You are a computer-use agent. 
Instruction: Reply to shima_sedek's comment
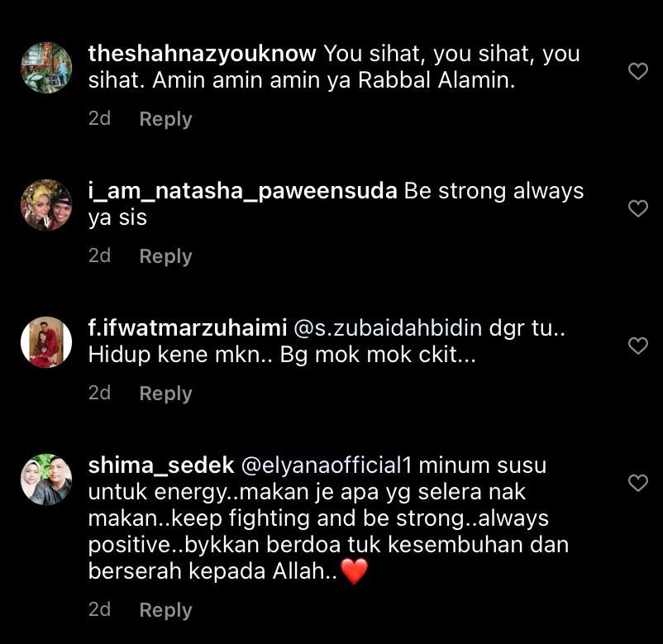coord(165,610)
